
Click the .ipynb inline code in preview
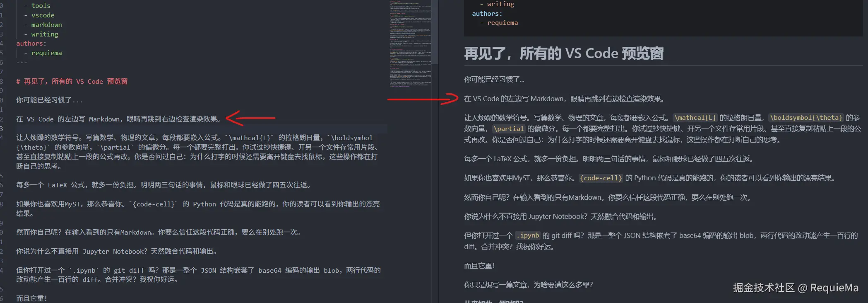click(x=528, y=235)
